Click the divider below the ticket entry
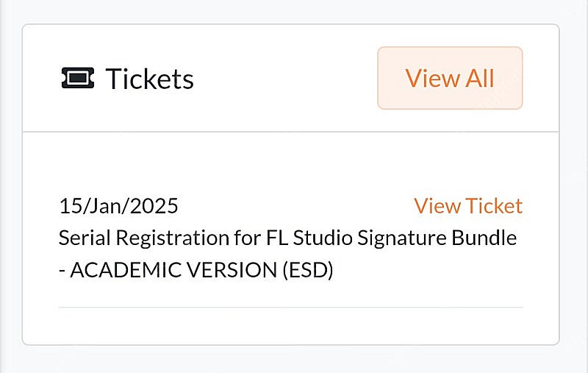 point(291,308)
